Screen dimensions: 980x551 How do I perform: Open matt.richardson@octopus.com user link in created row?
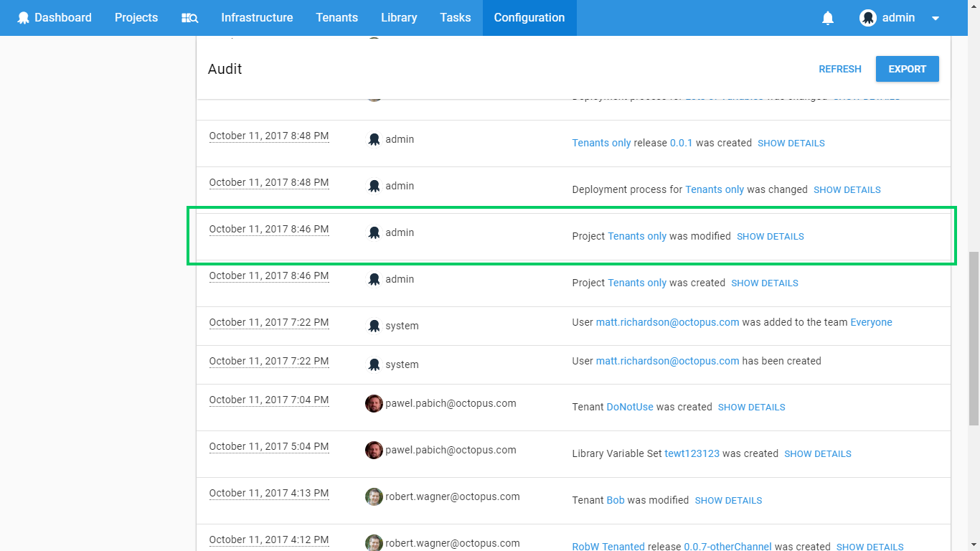667,361
